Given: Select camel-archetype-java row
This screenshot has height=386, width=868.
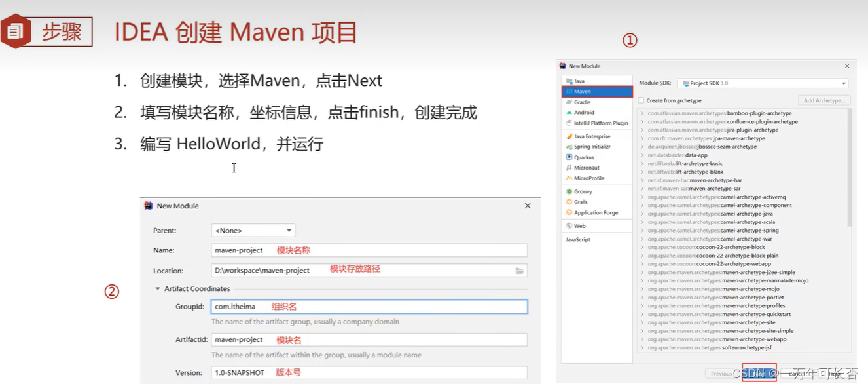Looking at the screenshot, I should (x=742, y=214).
